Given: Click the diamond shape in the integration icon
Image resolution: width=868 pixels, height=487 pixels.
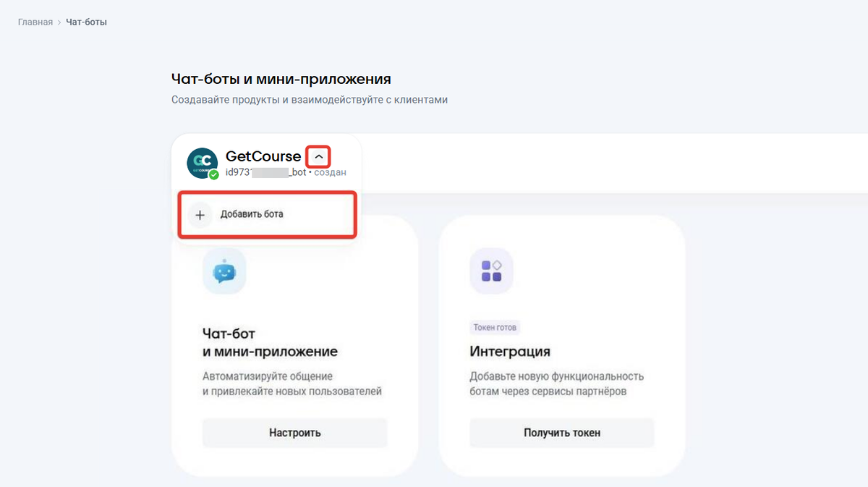Looking at the screenshot, I should [x=498, y=265].
